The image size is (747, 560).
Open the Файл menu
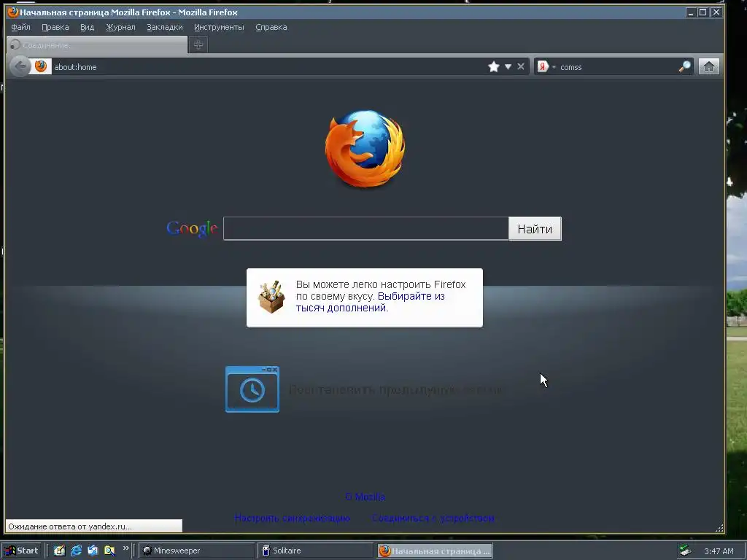(x=20, y=27)
